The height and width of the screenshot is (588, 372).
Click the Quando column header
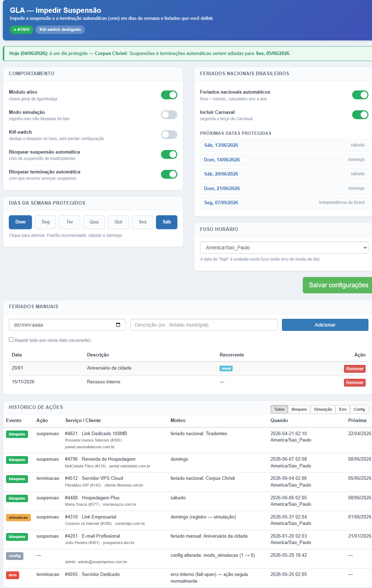click(x=279, y=420)
